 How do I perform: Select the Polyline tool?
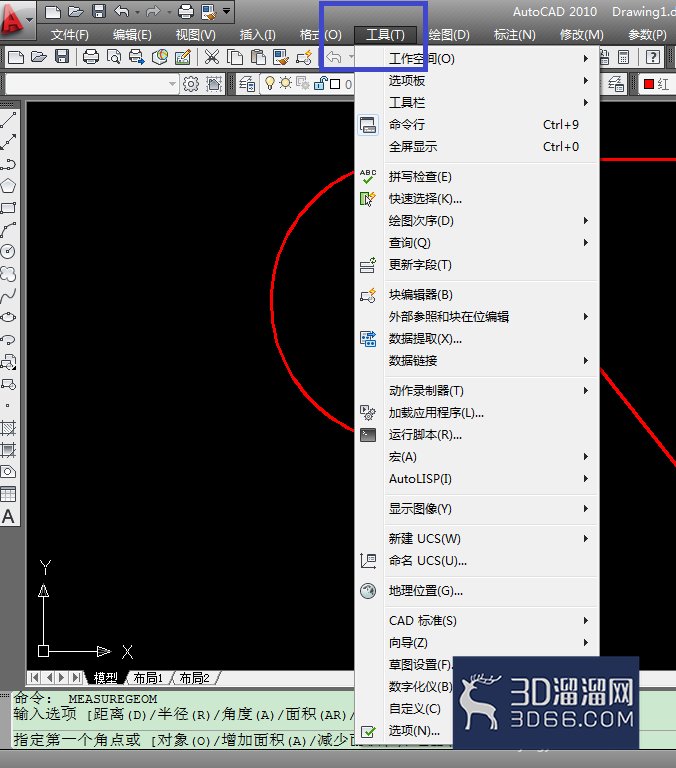click(8, 164)
